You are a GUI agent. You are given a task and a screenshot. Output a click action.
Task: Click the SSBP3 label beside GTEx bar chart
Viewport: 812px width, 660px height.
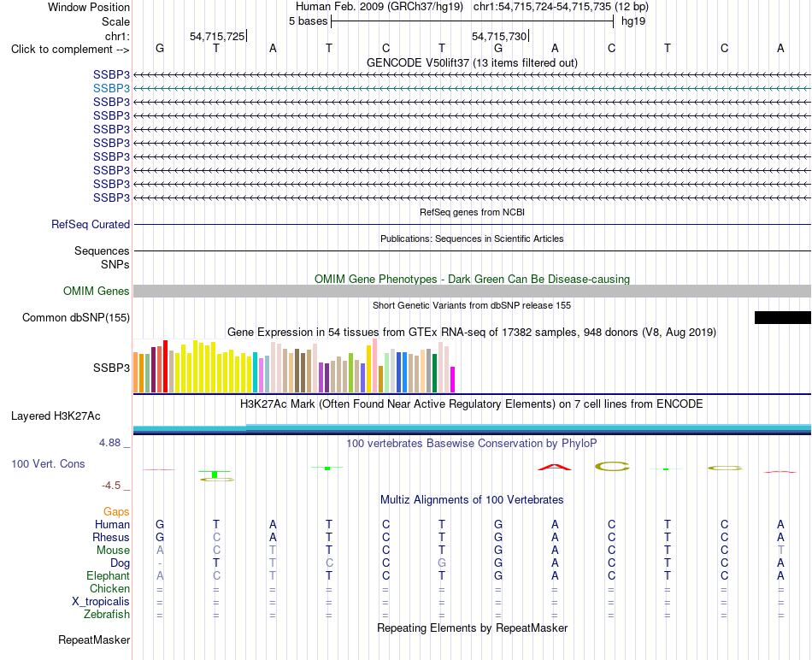(x=111, y=368)
